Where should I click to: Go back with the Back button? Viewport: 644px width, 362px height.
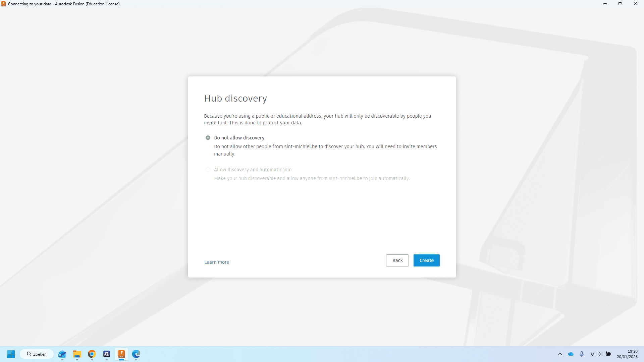(x=397, y=260)
